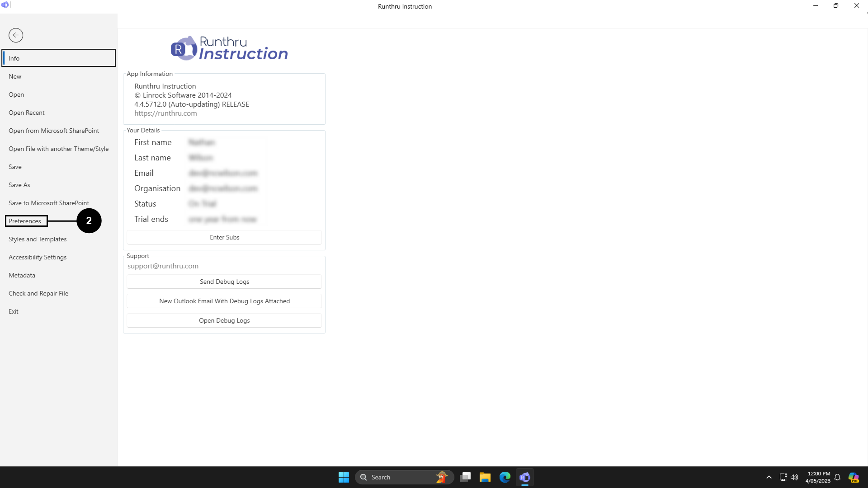Click the volume speaker tray icon
Viewport: 868px width, 488px height.
(x=794, y=477)
